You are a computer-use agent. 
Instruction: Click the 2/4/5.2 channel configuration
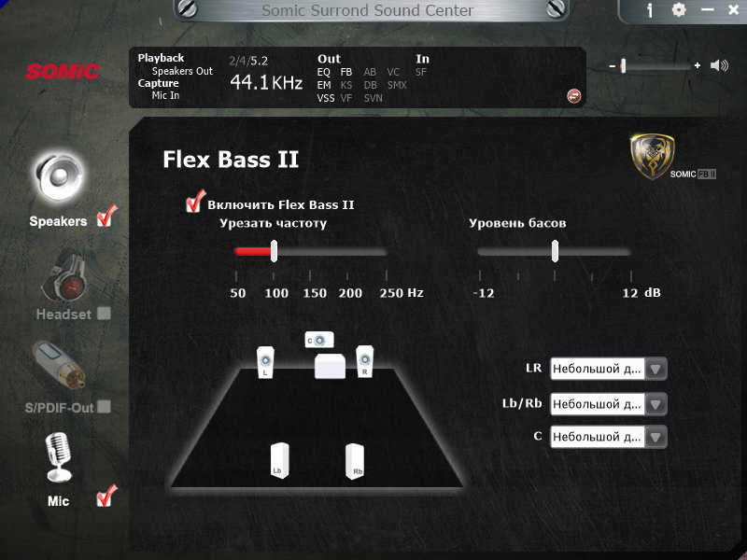(248, 61)
